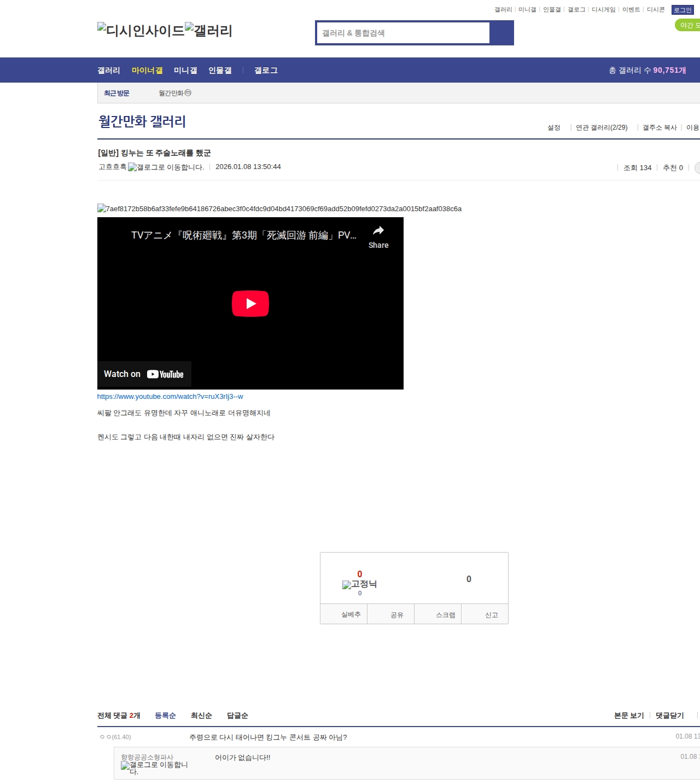
Task: Open the 갤로그 navigation menu item
Action: point(266,71)
